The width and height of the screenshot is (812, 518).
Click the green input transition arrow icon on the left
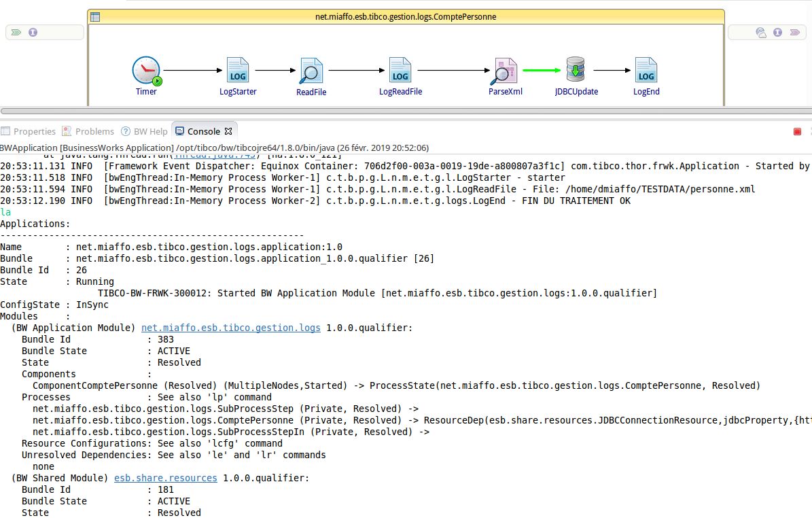(18, 32)
